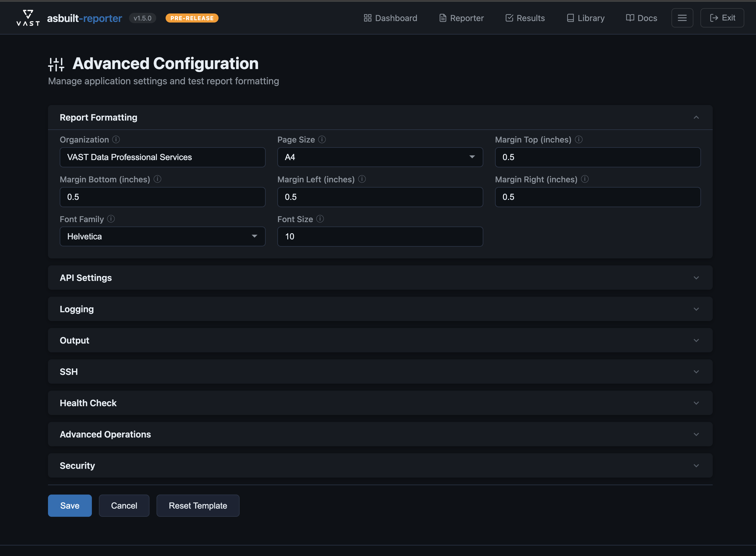
Task: Collapse the Report Formatting section
Action: point(696,117)
